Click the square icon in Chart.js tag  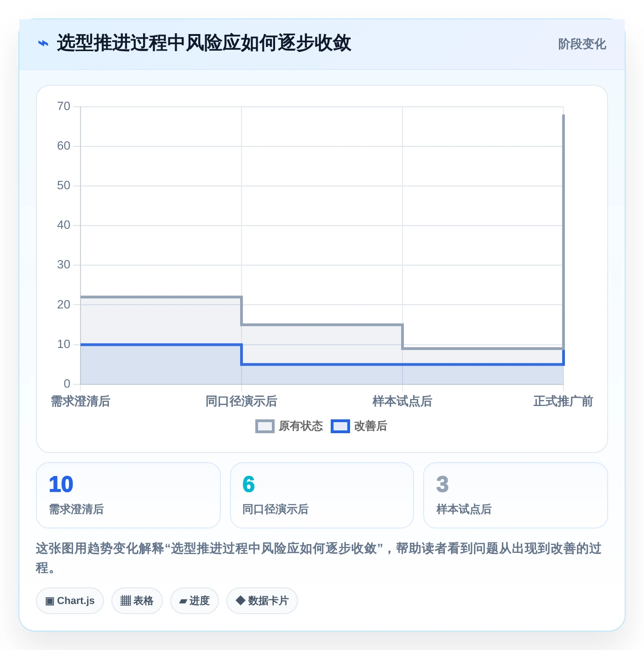point(50,601)
